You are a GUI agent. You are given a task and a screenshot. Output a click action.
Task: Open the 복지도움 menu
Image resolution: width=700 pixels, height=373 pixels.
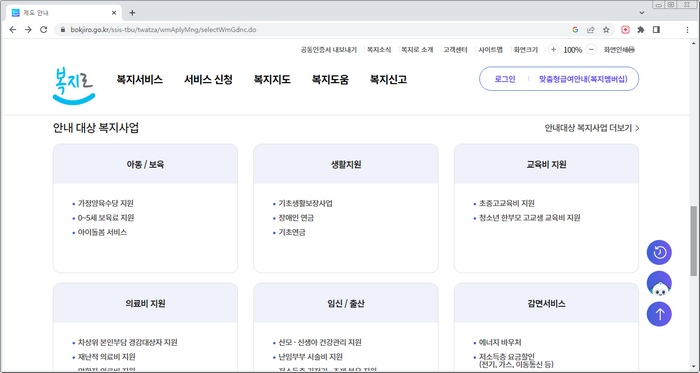pyautogui.click(x=330, y=80)
